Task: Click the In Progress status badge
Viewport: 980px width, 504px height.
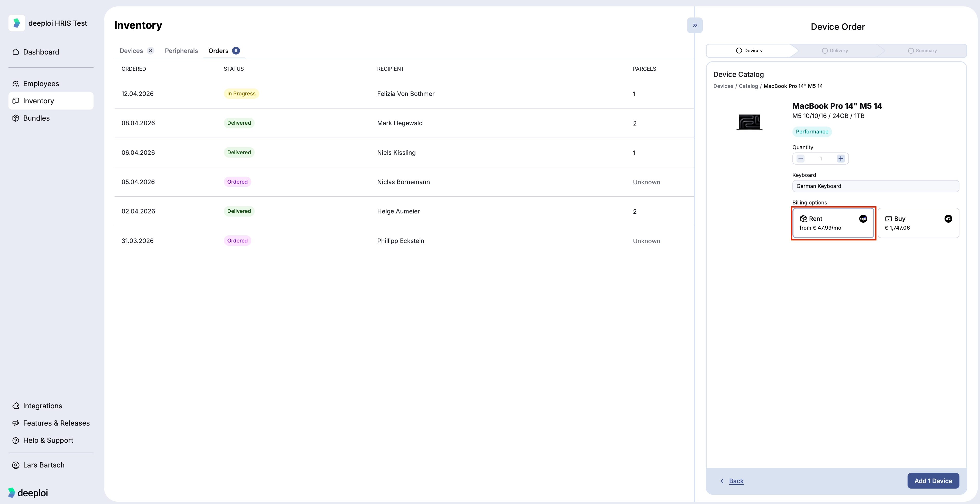Action: click(241, 94)
